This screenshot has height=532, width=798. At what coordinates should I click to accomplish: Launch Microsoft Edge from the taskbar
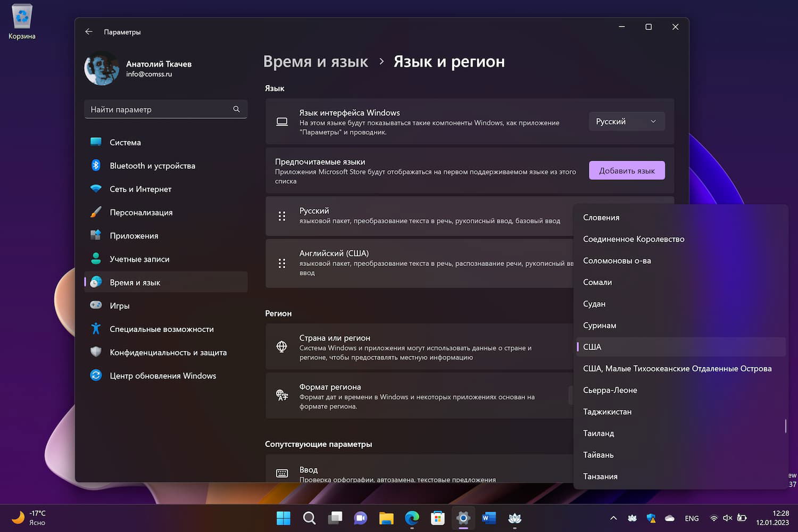tap(412, 518)
